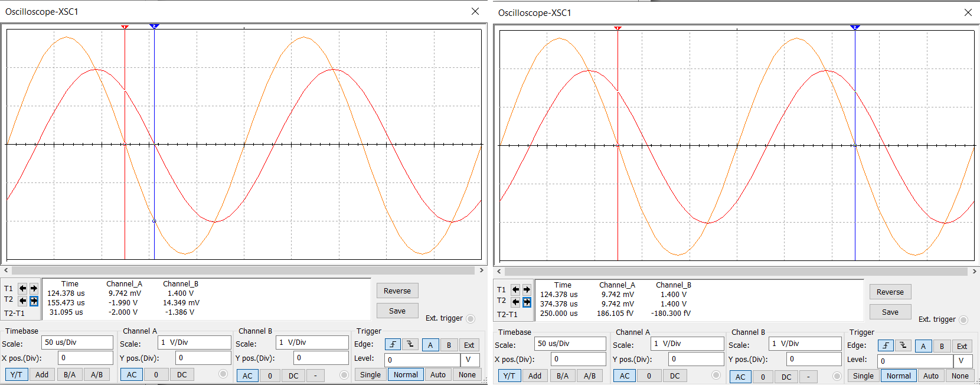Select Channel A radio button in left oscilloscope
The height and width of the screenshot is (385, 980).
[223, 374]
